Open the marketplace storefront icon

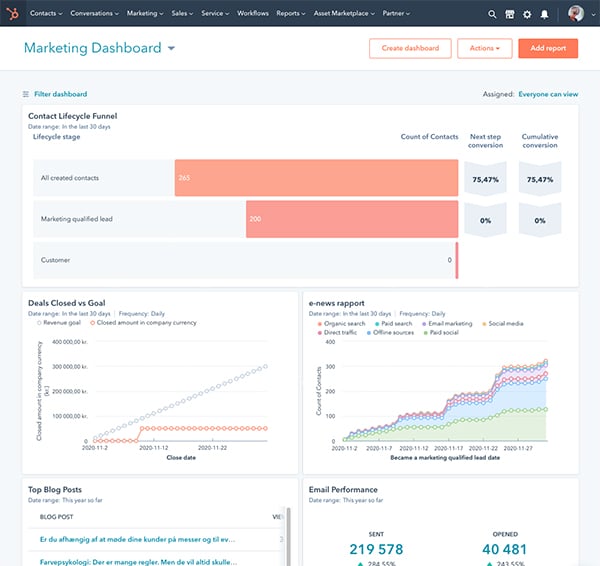tap(510, 15)
